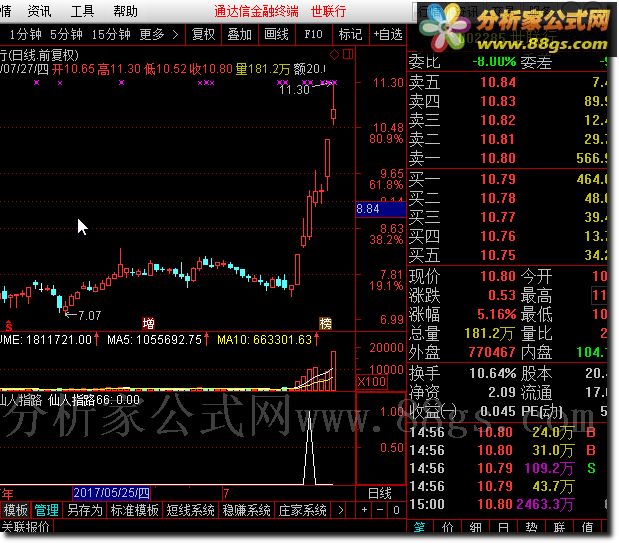Click the 总量 181.2万 value

489,334
